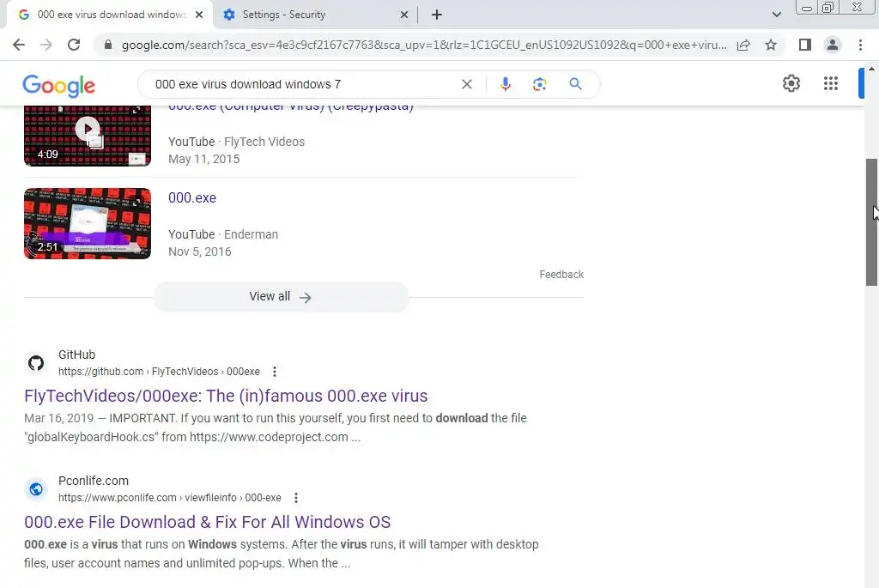Share this page from the address bar
879x588 pixels.
point(743,45)
